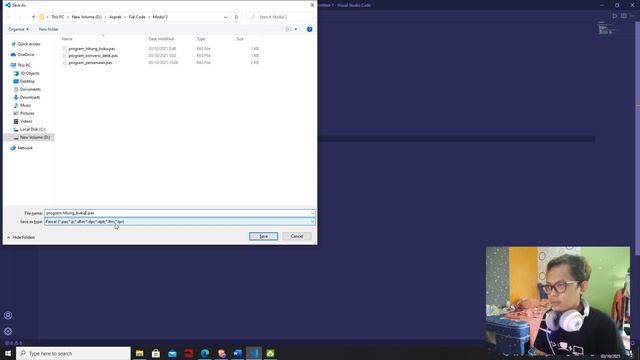Click the Up one level arrow in Save As
Viewport: 640px width, 360px height.
(x=33, y=17)
